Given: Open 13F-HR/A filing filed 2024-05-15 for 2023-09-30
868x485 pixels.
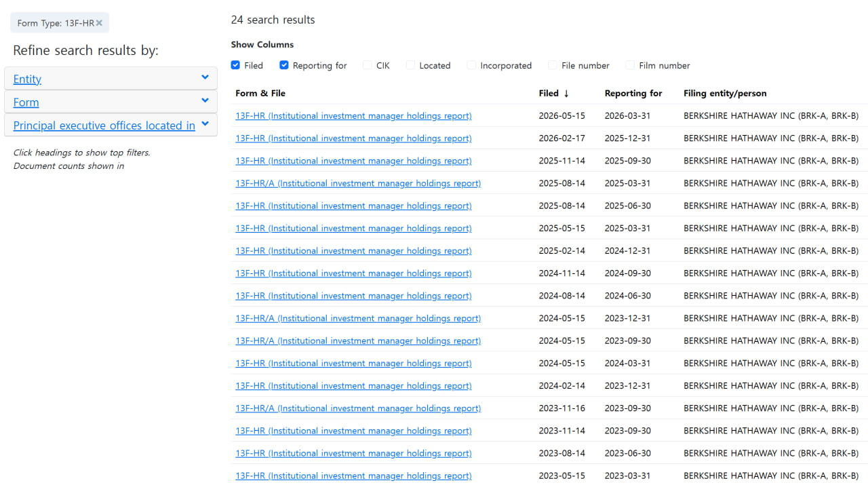Looking at the screenshot, I should pos(358,341).
